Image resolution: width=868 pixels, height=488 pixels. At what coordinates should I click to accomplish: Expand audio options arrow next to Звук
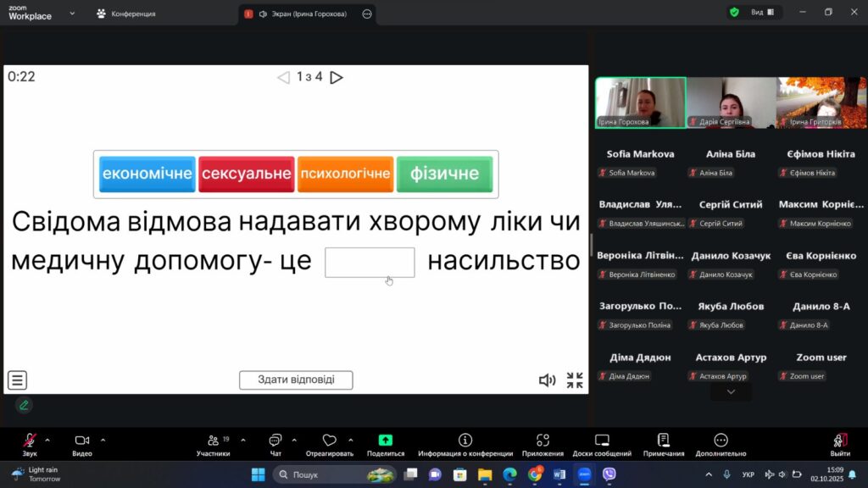click(47, 440)
